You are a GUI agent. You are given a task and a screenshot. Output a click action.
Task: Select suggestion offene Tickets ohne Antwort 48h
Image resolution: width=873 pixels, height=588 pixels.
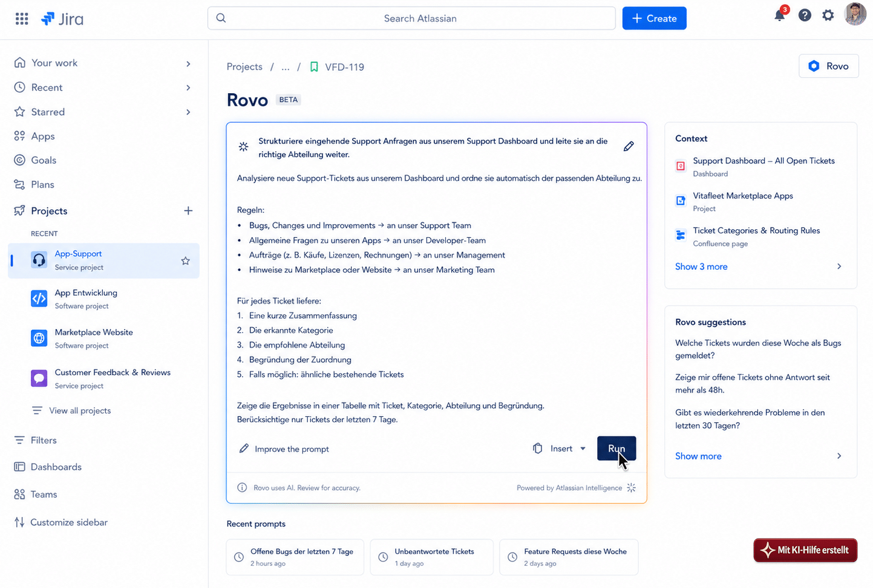coord(753,384)
